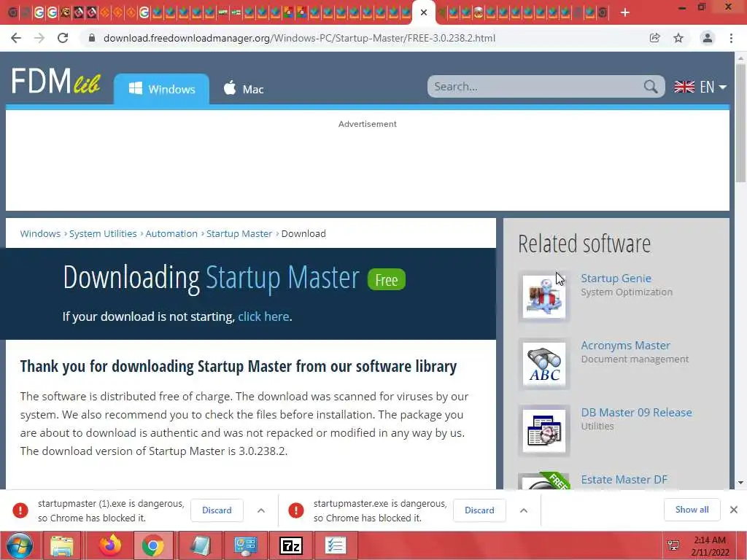This screenshot has width=747, height=560.
Task: Click the green Free badge
Action: [x=387, y=280]
